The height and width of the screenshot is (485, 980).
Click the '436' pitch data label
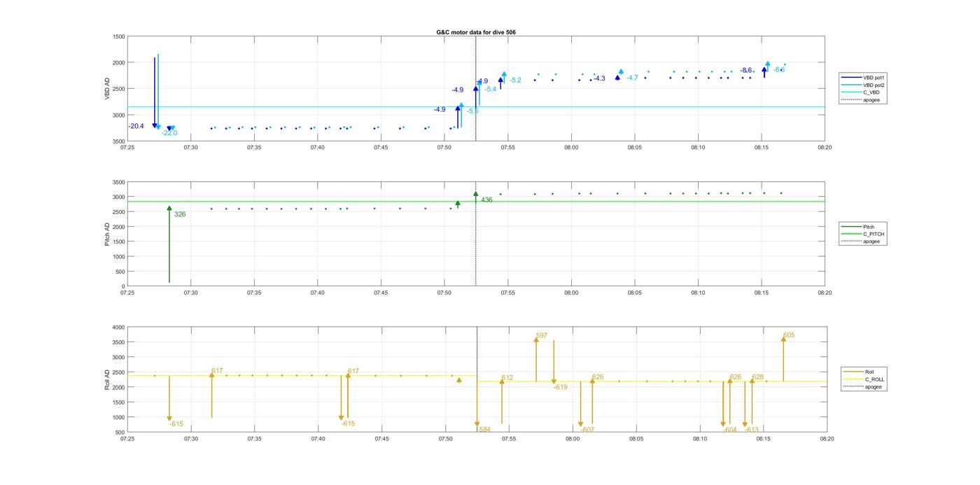[486, 200]
